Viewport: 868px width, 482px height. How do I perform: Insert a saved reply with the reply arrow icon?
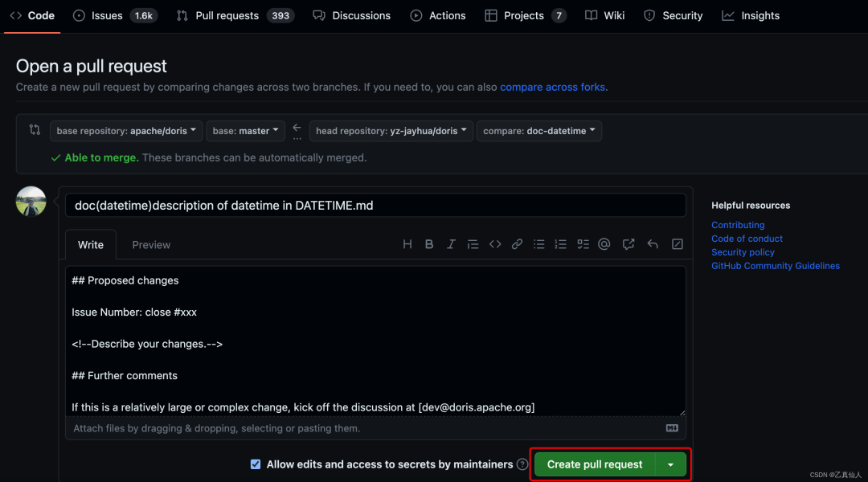653,244
